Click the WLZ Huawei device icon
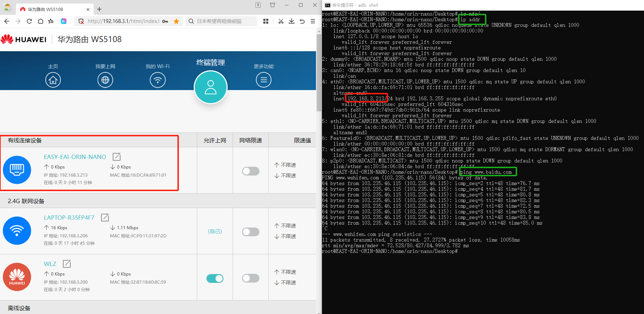The image size is (644, 314). click(x=17, y=277)
